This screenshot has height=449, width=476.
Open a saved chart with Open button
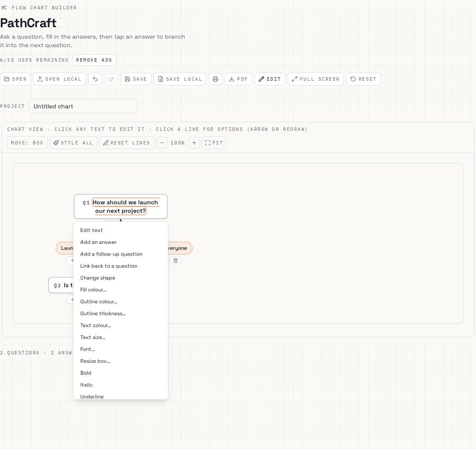[15, 79]
